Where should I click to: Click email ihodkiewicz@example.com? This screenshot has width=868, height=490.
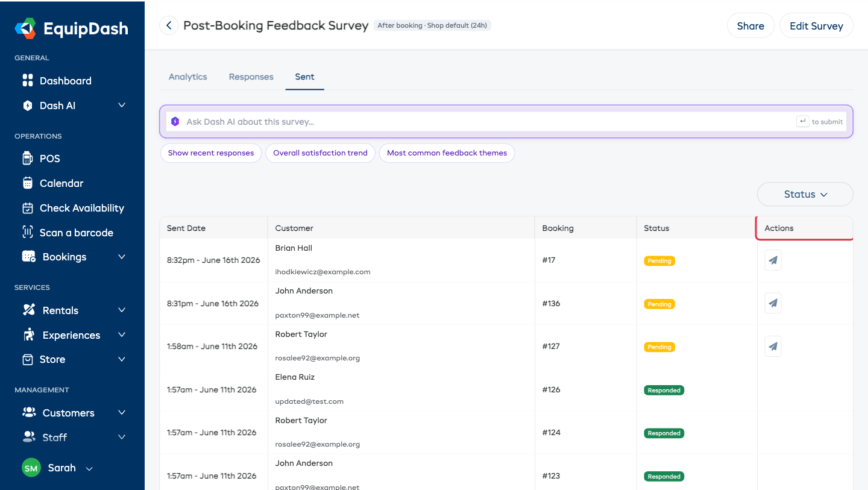click(322, 272)
